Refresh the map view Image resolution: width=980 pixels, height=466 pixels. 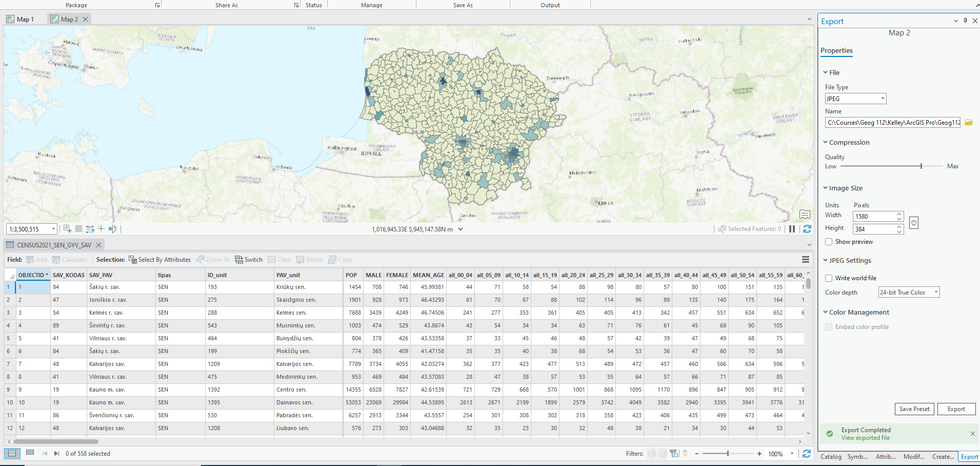[807, 229]
